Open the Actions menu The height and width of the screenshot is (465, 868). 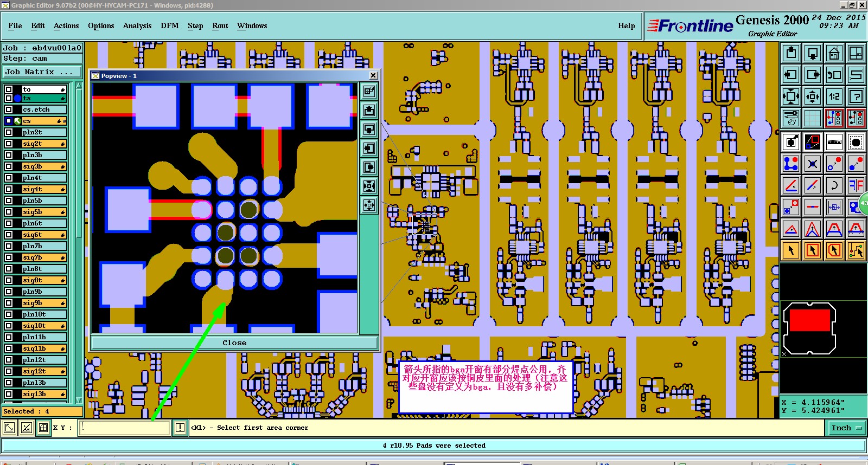point(66,25)
